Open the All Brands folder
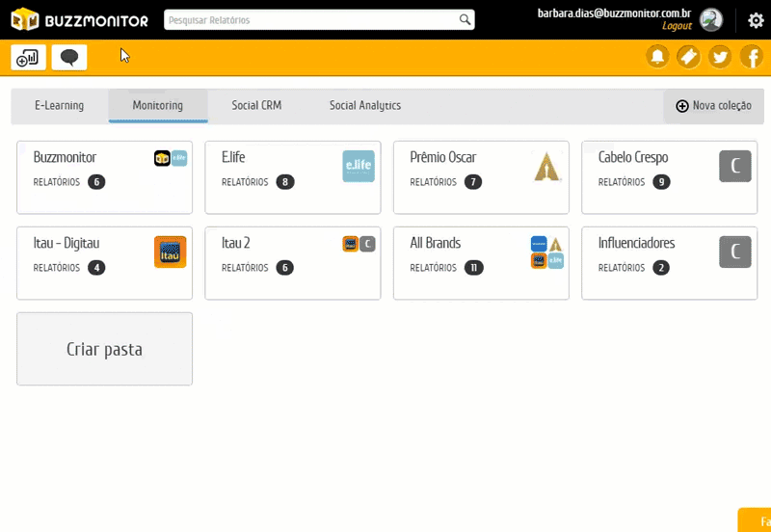Viewport: 771px width, 532px height. coord(481,263)
